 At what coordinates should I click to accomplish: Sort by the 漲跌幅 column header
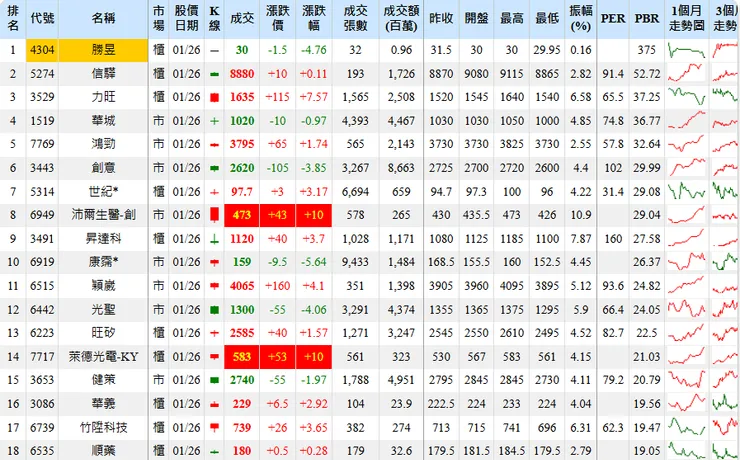[314, 18]
